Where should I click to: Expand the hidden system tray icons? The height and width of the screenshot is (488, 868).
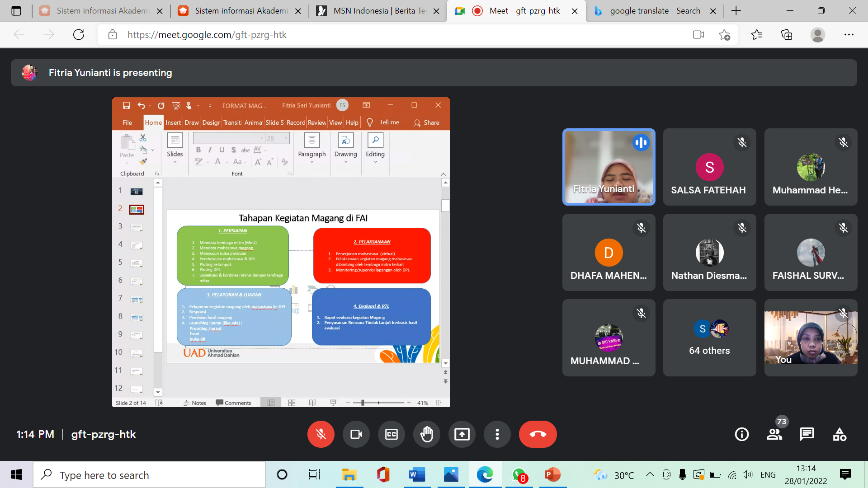[650, 474]
